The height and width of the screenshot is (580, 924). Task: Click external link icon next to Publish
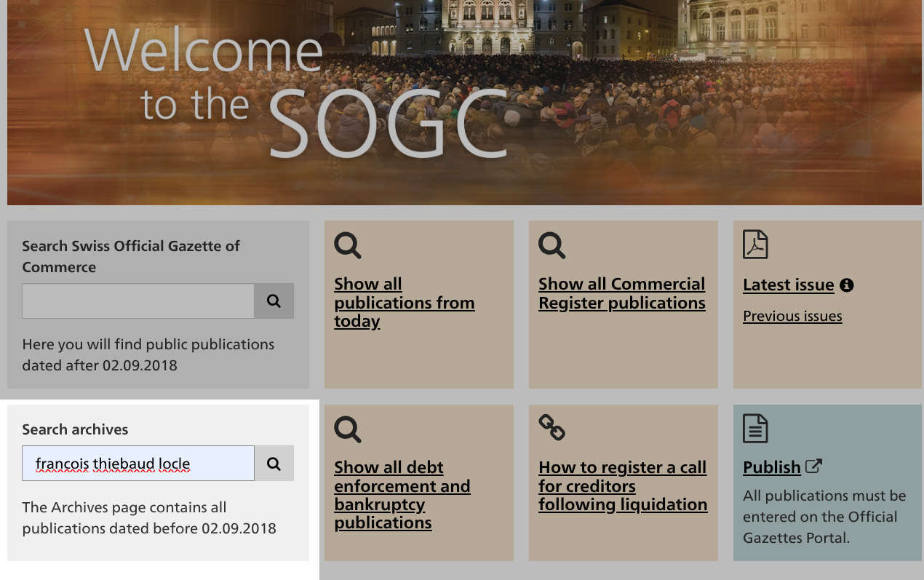point(814,466)
